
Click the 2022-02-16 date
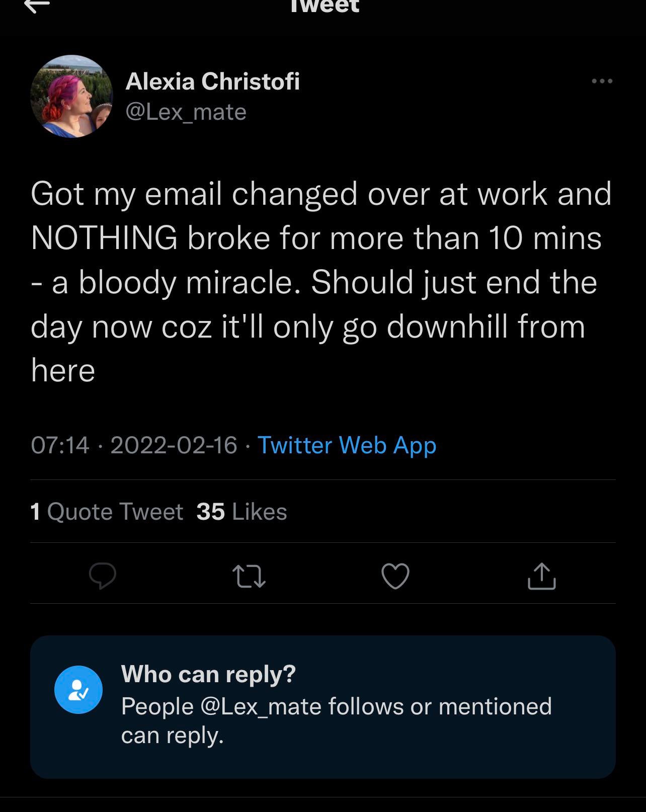174,445
